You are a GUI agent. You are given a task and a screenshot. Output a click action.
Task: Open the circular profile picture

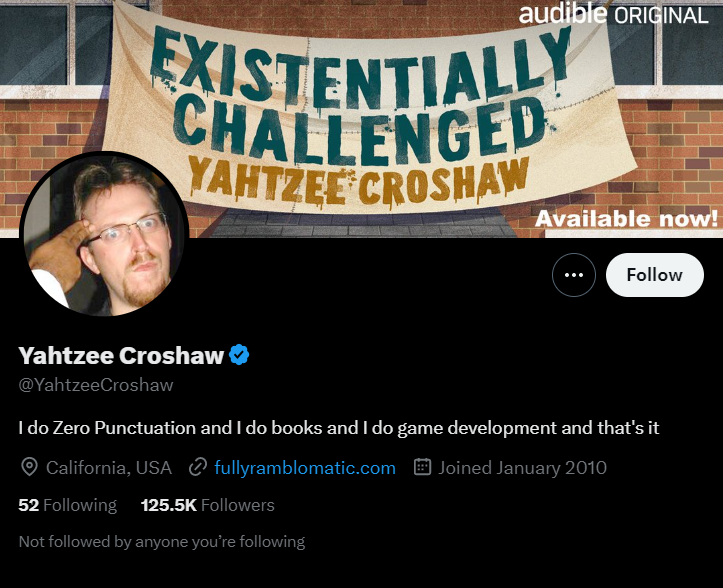[104, 234]
